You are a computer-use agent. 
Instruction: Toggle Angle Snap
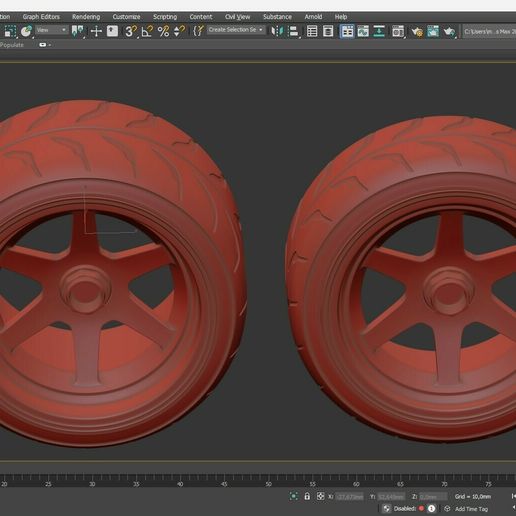147,31
